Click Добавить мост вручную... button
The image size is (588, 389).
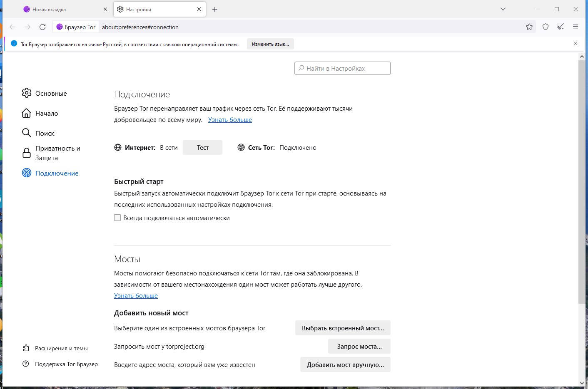click(345, 364)
